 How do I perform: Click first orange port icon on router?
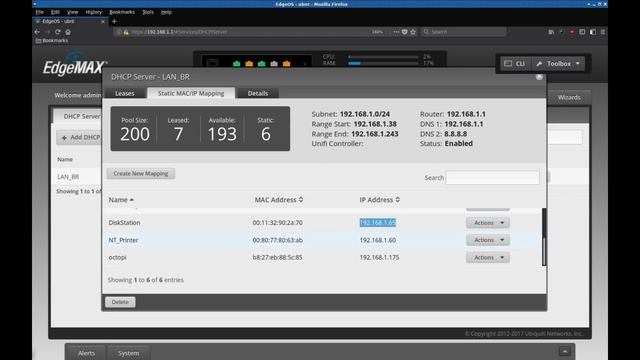pyautogui.click(x=249, y=64)
